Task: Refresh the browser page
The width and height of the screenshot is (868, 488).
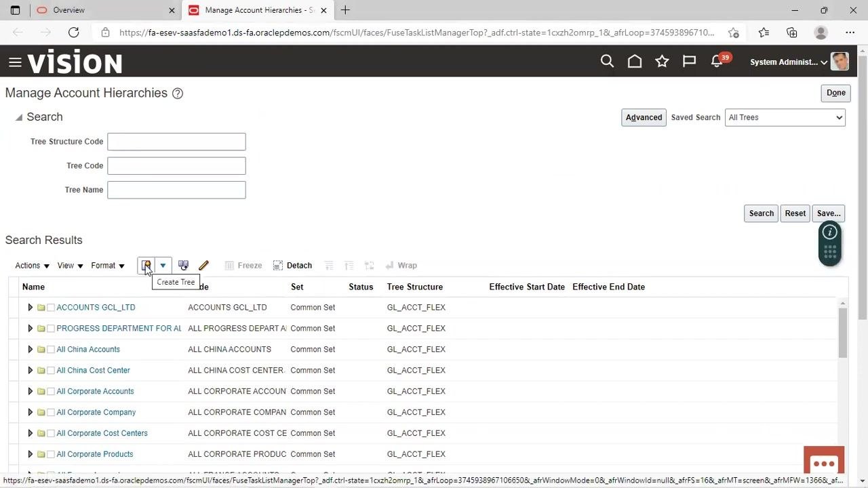Action: pos(73,33)
